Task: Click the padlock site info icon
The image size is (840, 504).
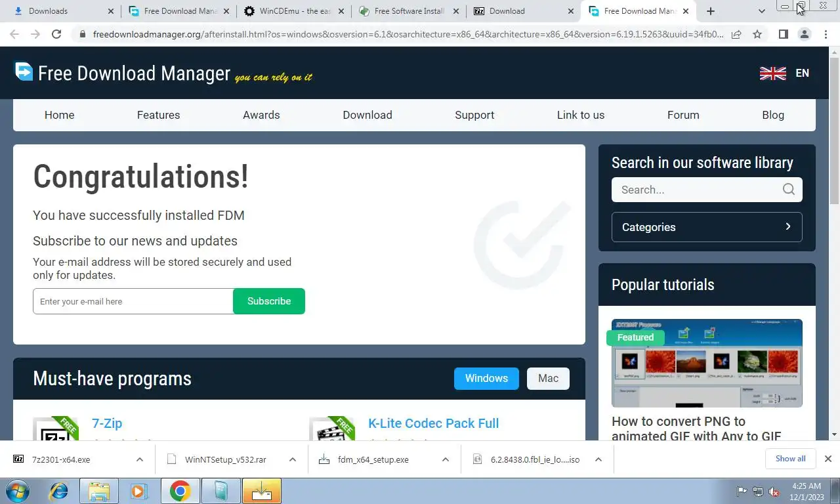Action: point(83,34)
